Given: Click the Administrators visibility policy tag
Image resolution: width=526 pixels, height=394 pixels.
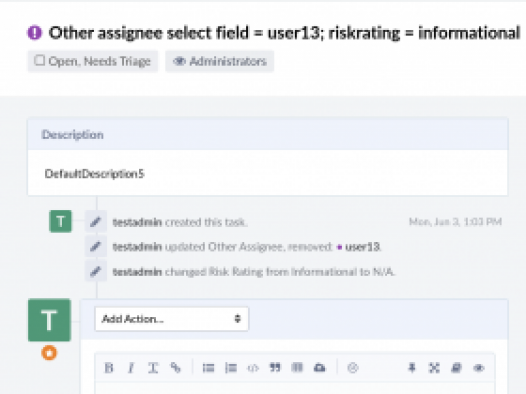Looking at the screenshot, I should tap(220, 61).
